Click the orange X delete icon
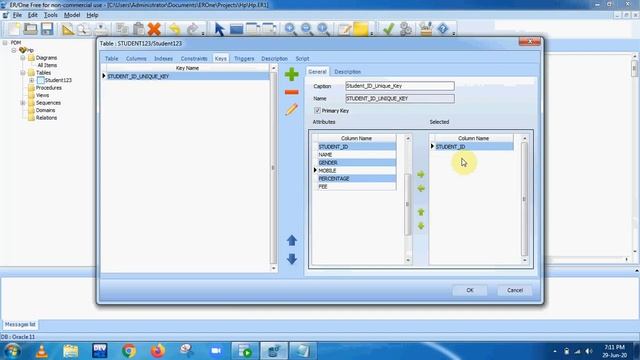Image resolution: width=640 pixels, height=360 pixels. point(154,29)
